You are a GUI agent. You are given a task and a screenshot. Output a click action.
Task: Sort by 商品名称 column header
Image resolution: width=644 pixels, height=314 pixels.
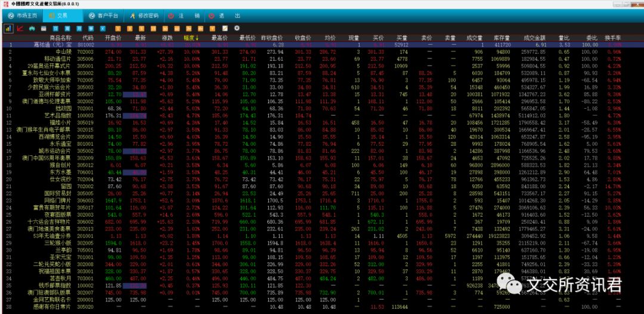click(60, 38)
